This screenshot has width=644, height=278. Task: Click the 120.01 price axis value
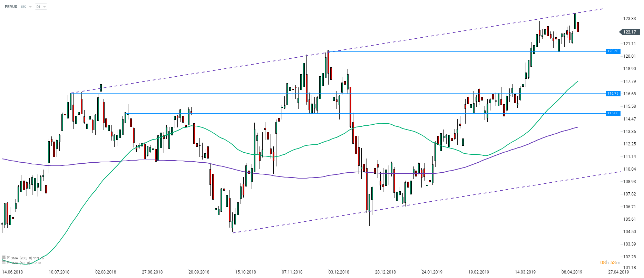(630, 56)
